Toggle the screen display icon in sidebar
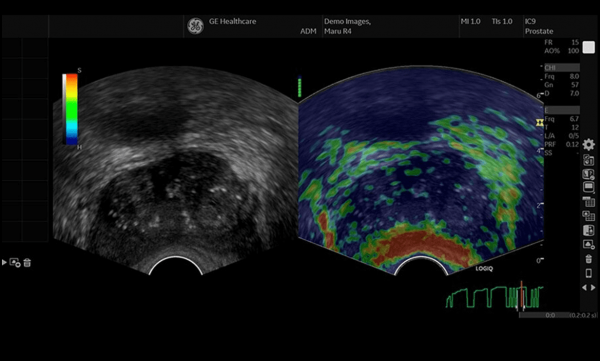 (x=589, y=188)
